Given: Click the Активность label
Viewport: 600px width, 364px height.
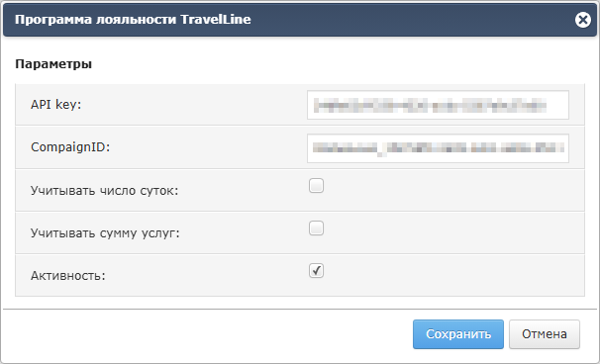Looking at the screenshot, I should point(68,275).
